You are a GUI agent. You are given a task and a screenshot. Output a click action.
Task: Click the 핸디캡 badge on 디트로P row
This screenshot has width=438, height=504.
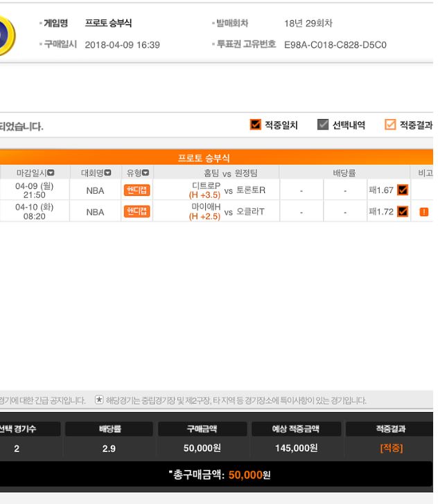tap(137, 190)
